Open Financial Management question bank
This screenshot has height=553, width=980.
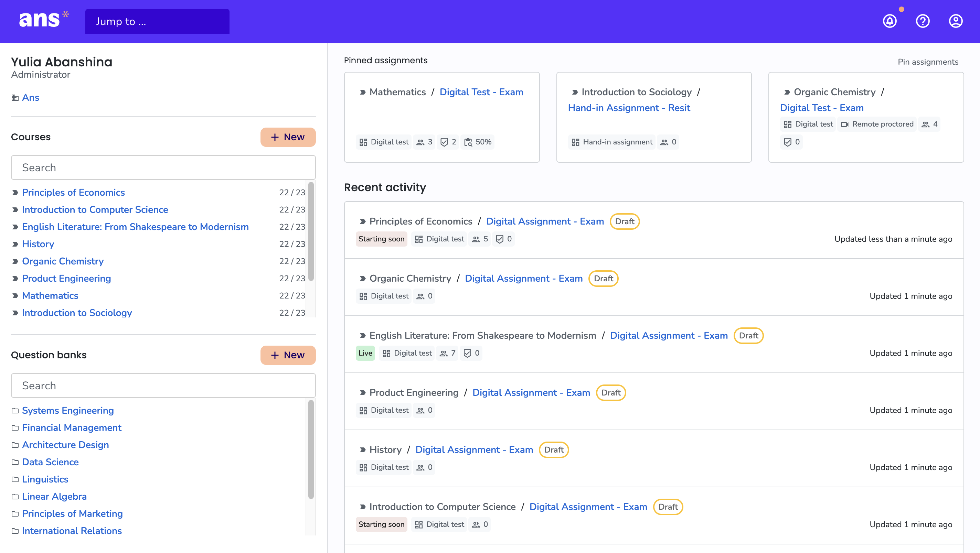pos(72,428)
